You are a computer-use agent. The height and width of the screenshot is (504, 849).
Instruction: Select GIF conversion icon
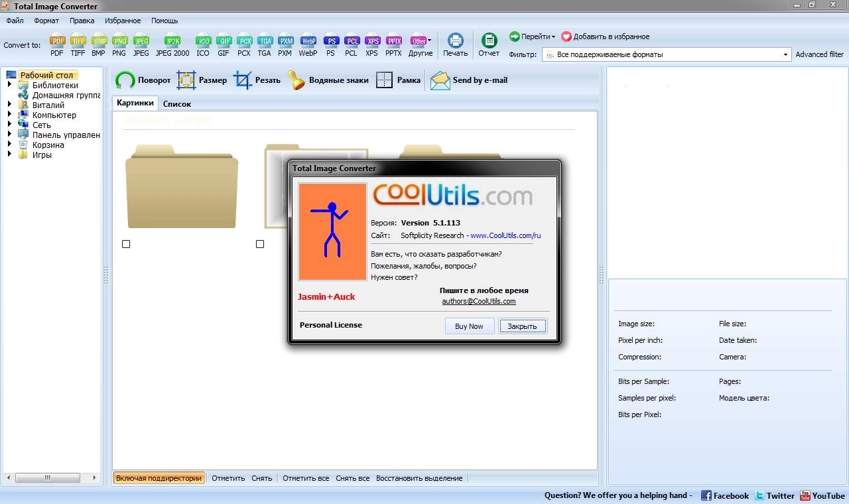(x=224, y=44)
